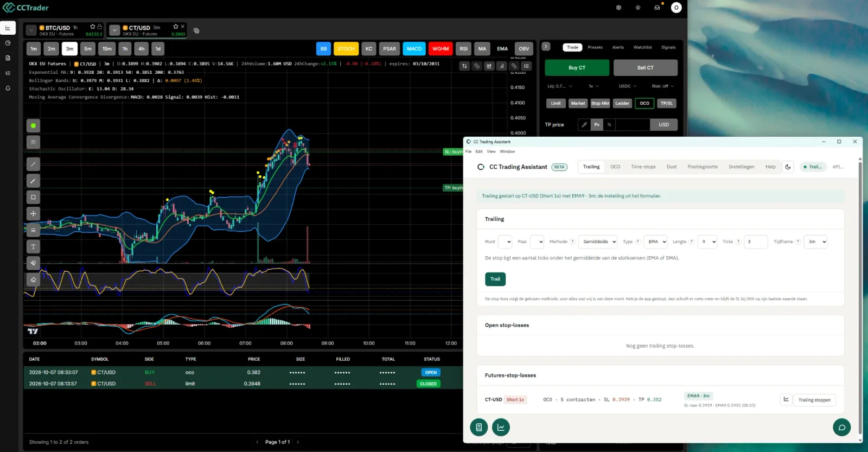The width and height of the screenshot is (868, 452).
Task: Click the duplicate chart layout icon
Action: (196, 30)
